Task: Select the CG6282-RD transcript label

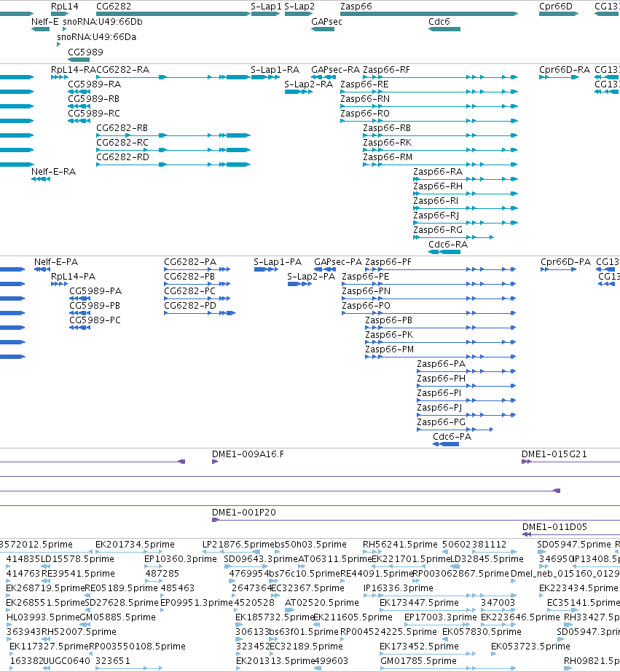Action: [123, 157]
